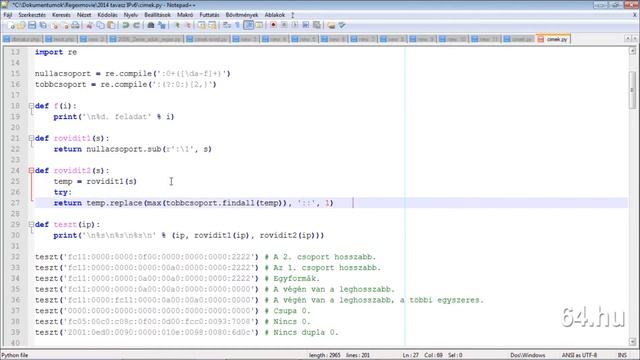Collapse the def teszt(ip) fold marker
The width and height of the screenshot is (640, 360).
(x=31, y=224)
